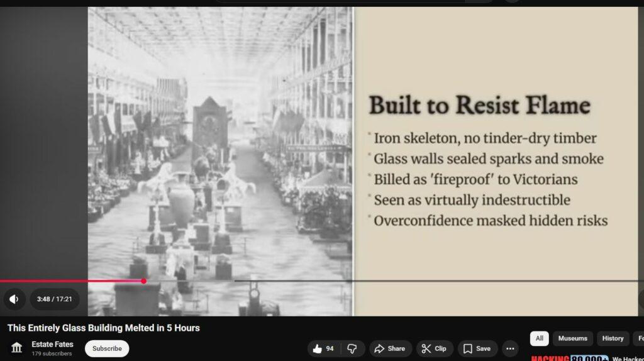Switch to the History filter chip
This screenshot has width=644, height=361.
tap(613, 338)
